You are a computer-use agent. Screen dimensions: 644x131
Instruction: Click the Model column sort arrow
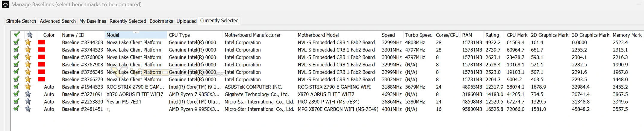[x=136, y=32]
